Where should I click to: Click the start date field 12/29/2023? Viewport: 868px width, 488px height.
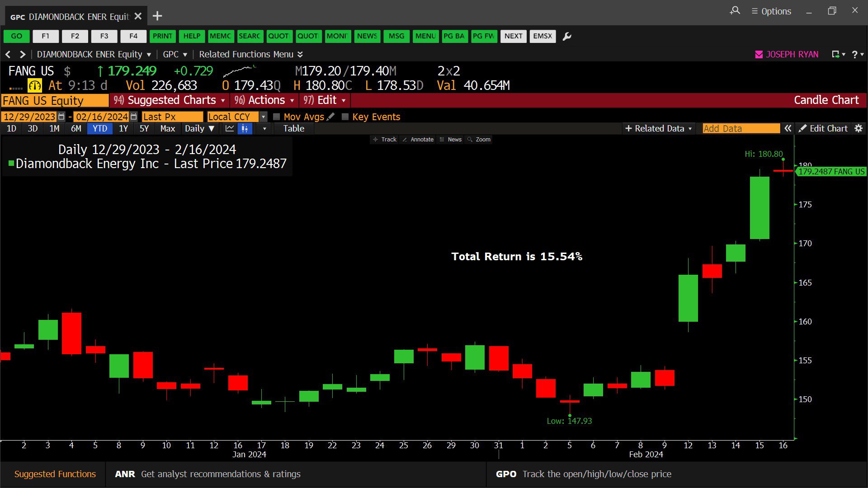pos(29,117)
